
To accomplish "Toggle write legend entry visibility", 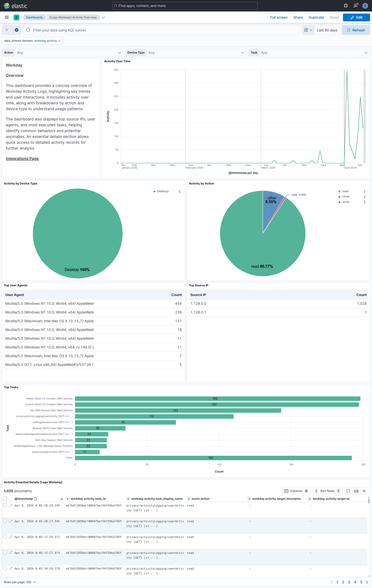I will (346, 202).
